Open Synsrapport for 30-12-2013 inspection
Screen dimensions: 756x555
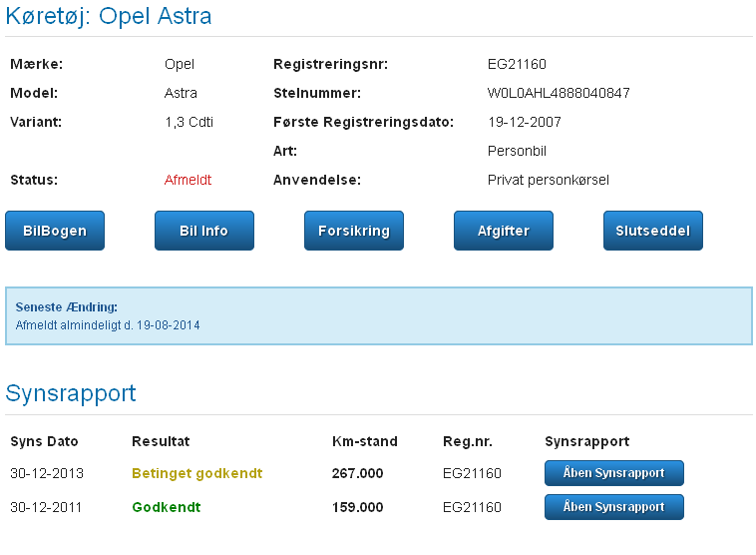613,473
